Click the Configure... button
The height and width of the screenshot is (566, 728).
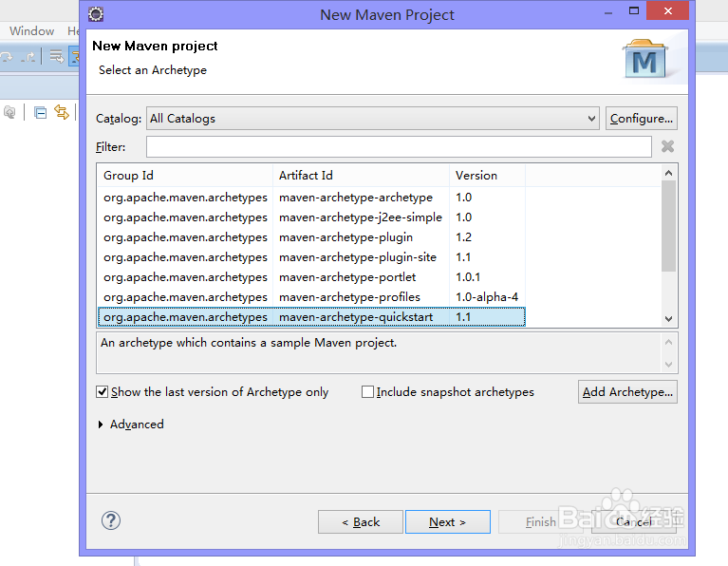coord(642,119)
